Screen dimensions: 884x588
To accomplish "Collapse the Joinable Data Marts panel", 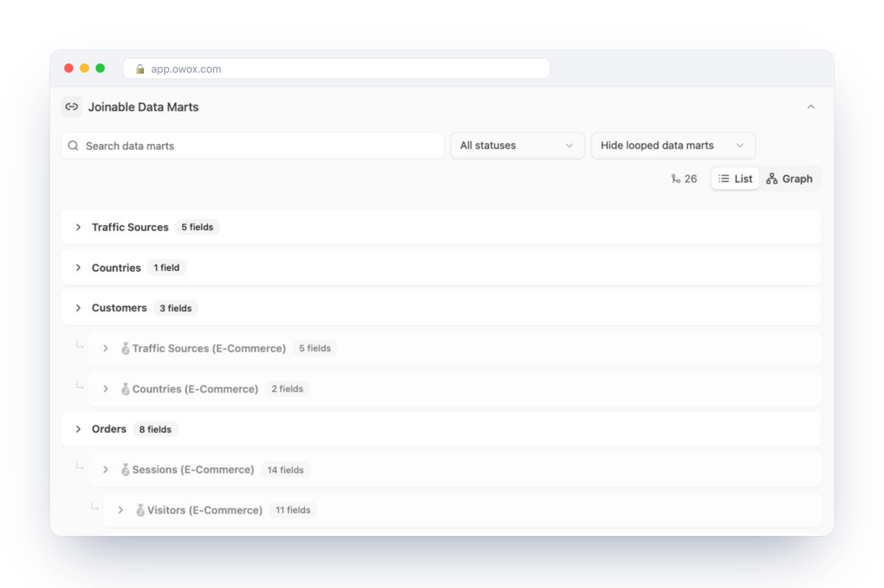I will click(x=810, y=106).
